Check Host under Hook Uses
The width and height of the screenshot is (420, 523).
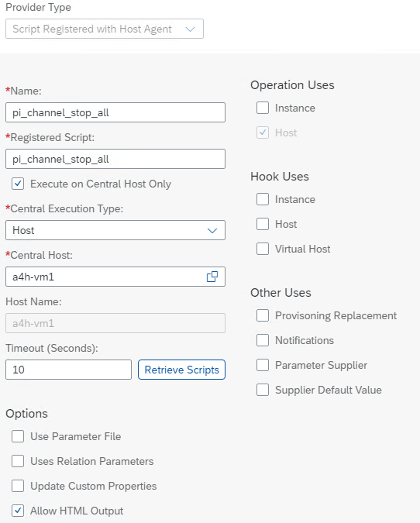[x=263, y=224]
